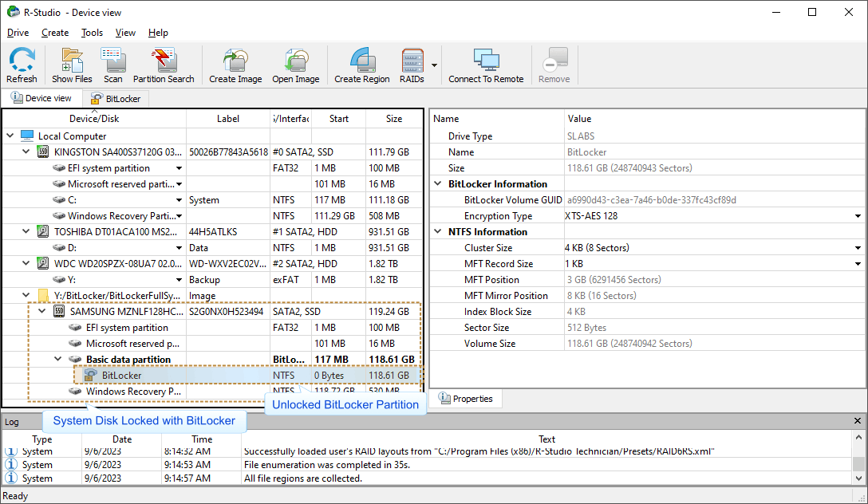Open the View menu

pyautogui.click(x=125, y=33)
